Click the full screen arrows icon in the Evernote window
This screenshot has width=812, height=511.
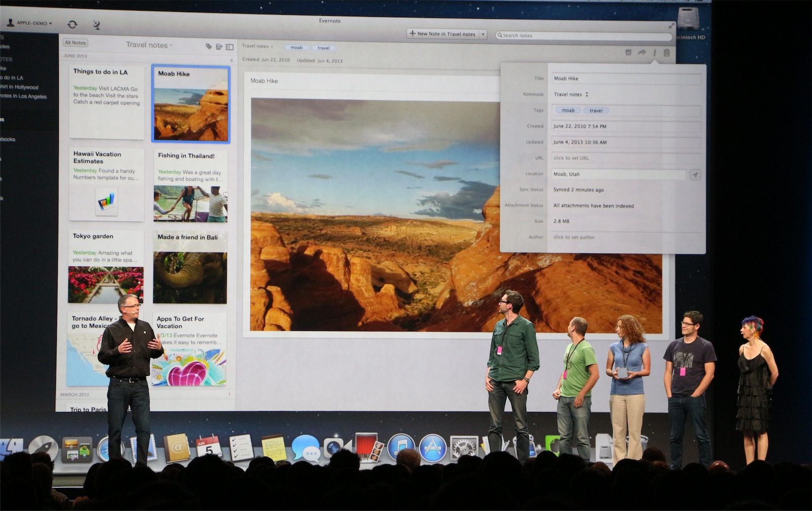(672, 25)
